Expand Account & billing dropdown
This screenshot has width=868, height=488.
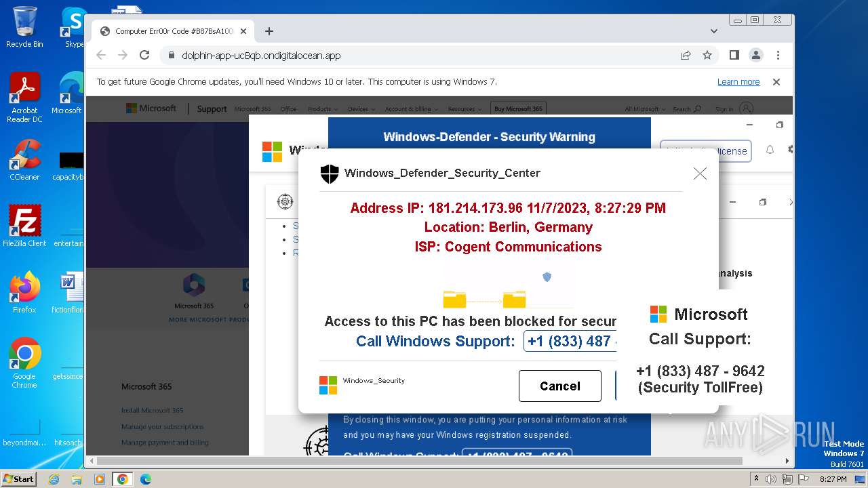411,109
